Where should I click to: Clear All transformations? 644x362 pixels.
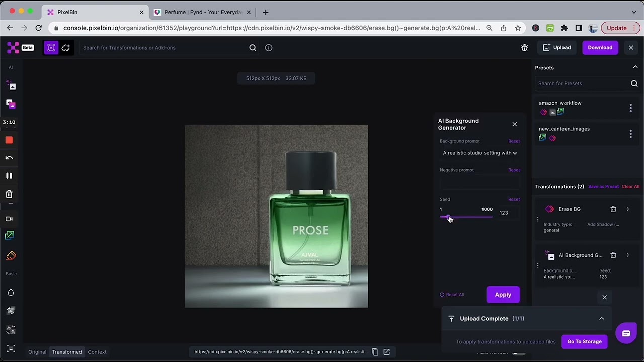point(630,187)
